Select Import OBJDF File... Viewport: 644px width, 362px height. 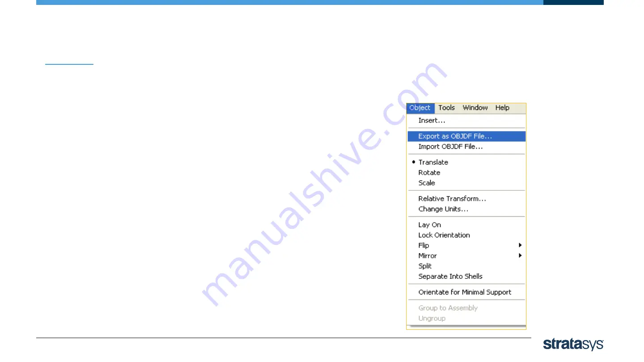tap(466, 147)
